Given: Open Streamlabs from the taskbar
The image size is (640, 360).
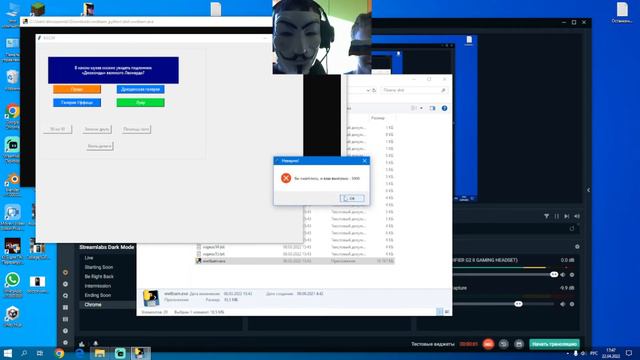Looking at the screenshot, I should coord(120,353).
